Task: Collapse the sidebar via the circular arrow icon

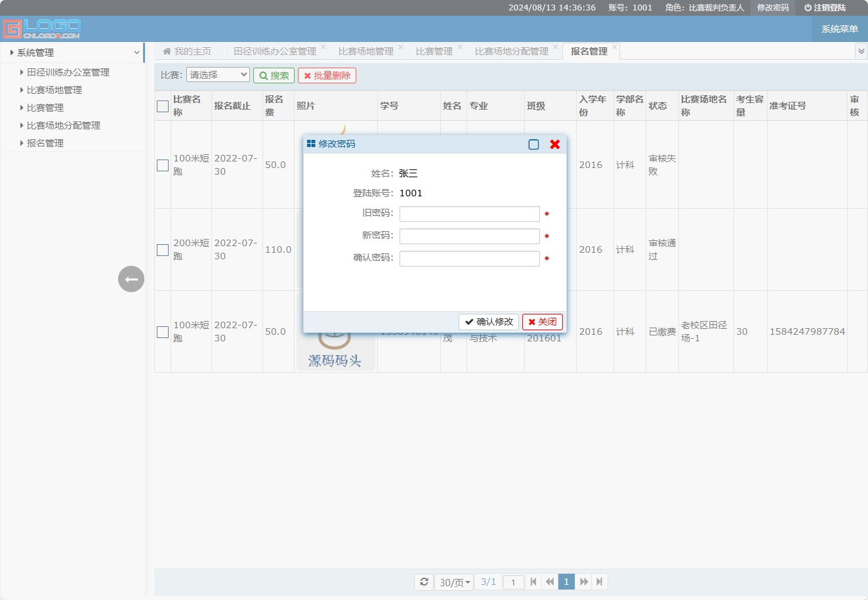Action: pos(131,279)
